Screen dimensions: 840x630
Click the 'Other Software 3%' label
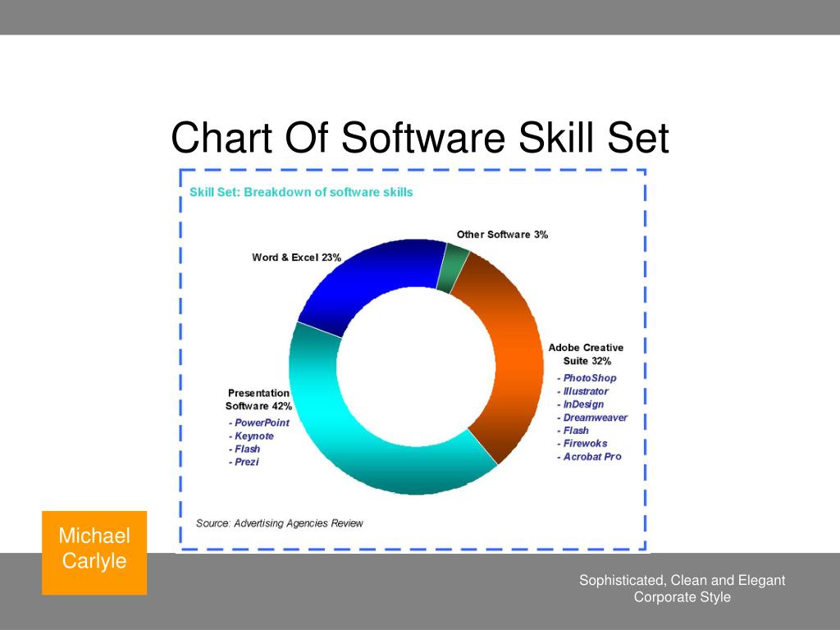[502, 235]
